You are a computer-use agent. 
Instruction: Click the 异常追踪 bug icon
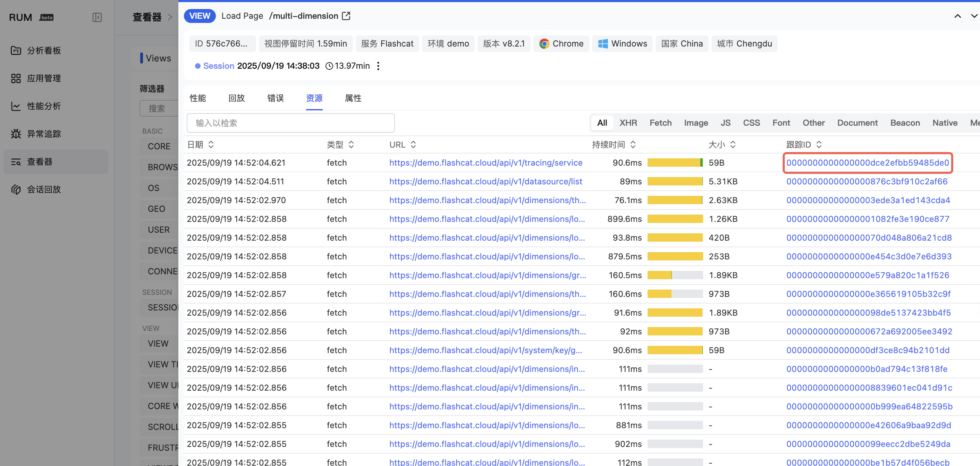pos(16,134)
